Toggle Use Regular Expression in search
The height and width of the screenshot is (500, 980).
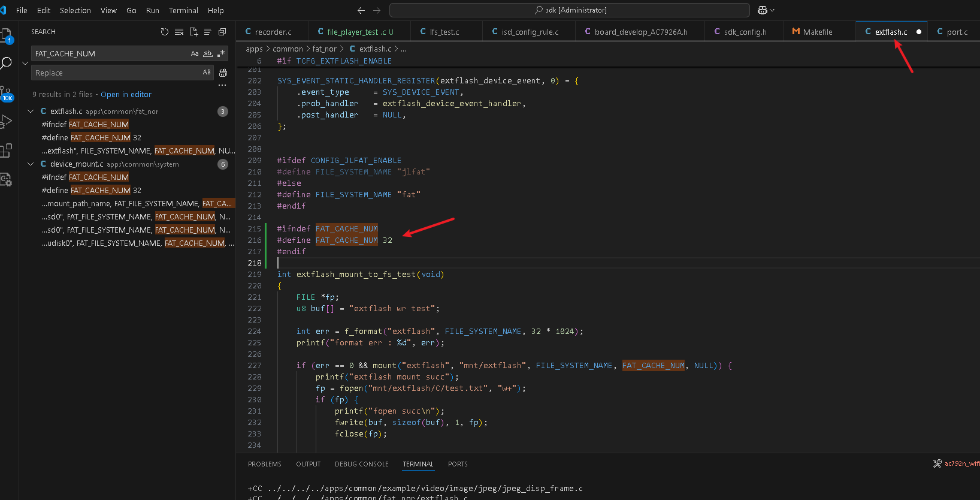(221, 53)
